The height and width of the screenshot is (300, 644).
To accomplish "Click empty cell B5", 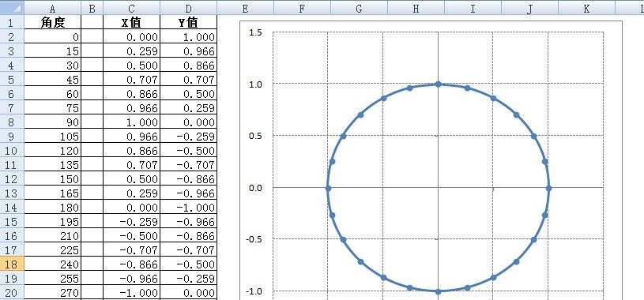I will coord(92,80).
